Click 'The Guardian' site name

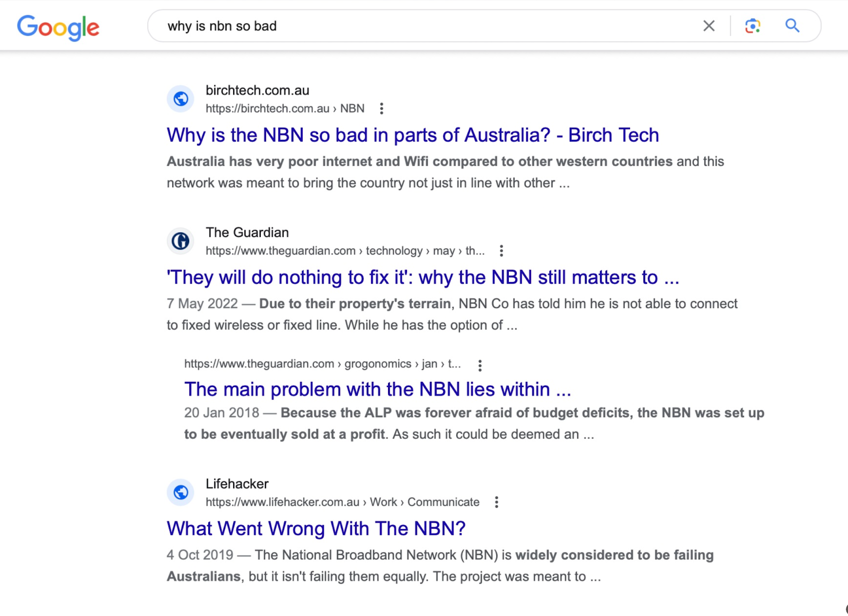[248, 233]
